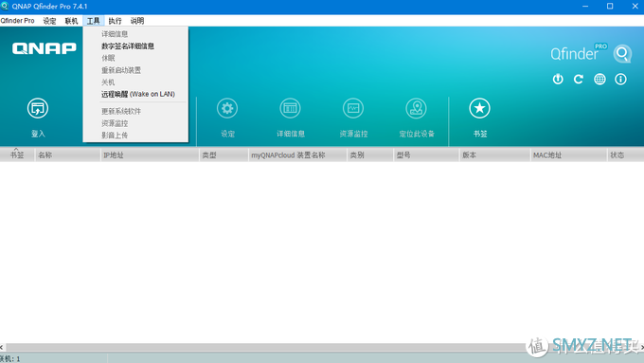Sort by the 类型 column header
This screenshot has height=363, width=644.
(x=224, y=155)
